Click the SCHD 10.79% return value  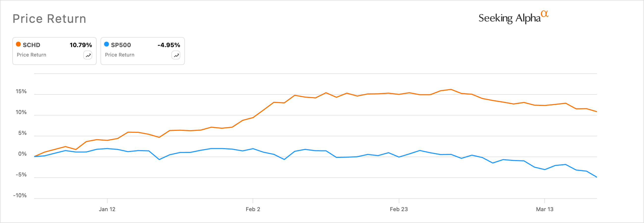(x=81, y=45)
